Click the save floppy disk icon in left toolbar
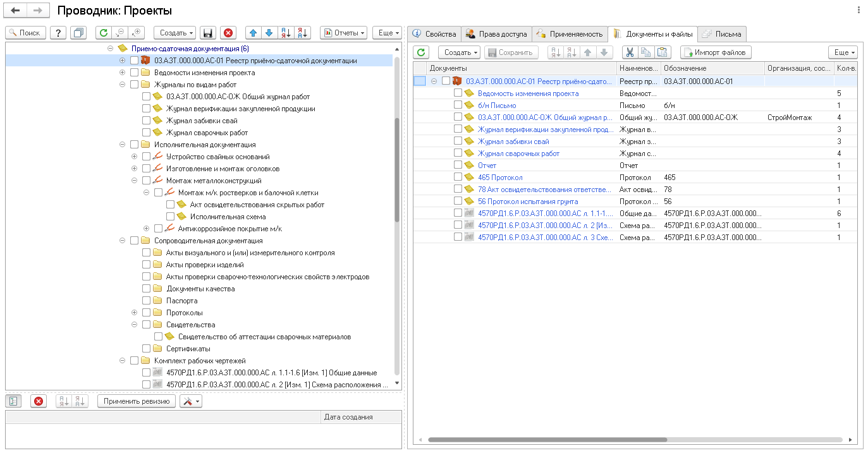The width and height of the screenshot is (868, 453). click(207, 33)
